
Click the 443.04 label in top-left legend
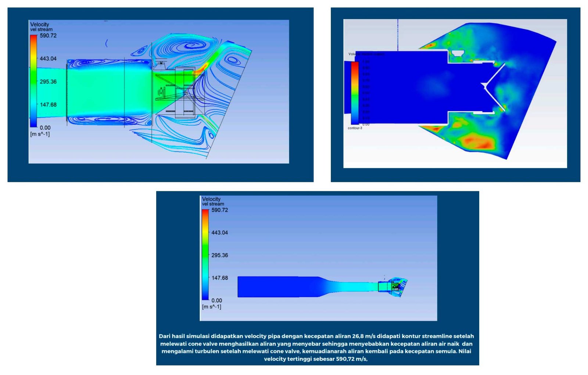click(x=48, y=59)
